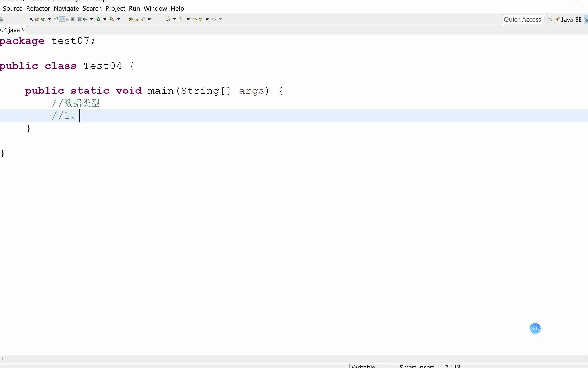Toggle Writable mode in status bar
The height and width of the screenshot is (368, 588).
click(x=363, y=366)
